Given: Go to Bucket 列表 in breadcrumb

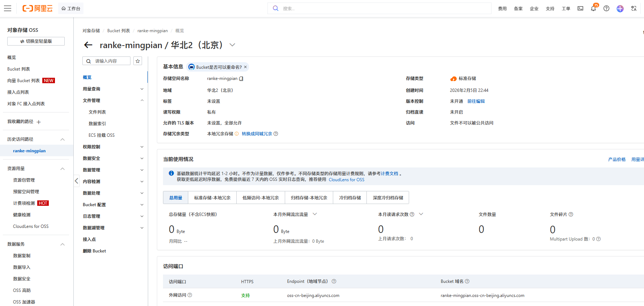Looking at the screenshot, I should (x=119, y=31).
